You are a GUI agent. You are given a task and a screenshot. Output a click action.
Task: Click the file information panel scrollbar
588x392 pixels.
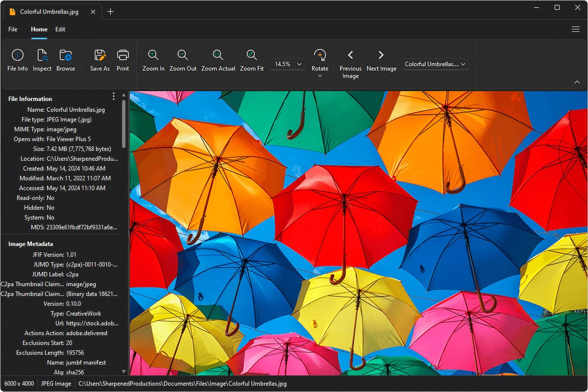click(x=123, y=125)
